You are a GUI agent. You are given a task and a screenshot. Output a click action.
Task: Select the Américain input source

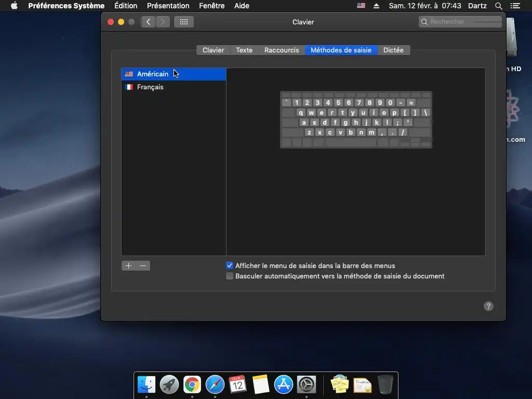[x=174, y=74]
